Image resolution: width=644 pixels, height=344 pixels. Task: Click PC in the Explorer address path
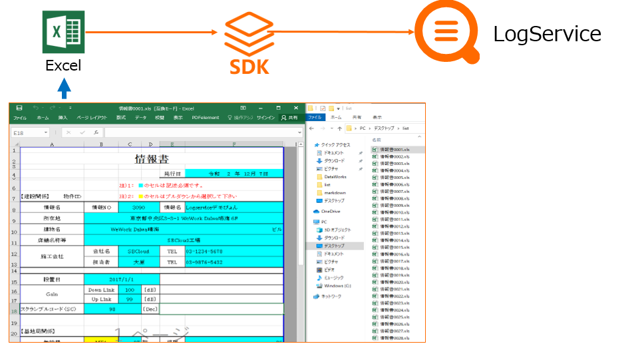363,128
